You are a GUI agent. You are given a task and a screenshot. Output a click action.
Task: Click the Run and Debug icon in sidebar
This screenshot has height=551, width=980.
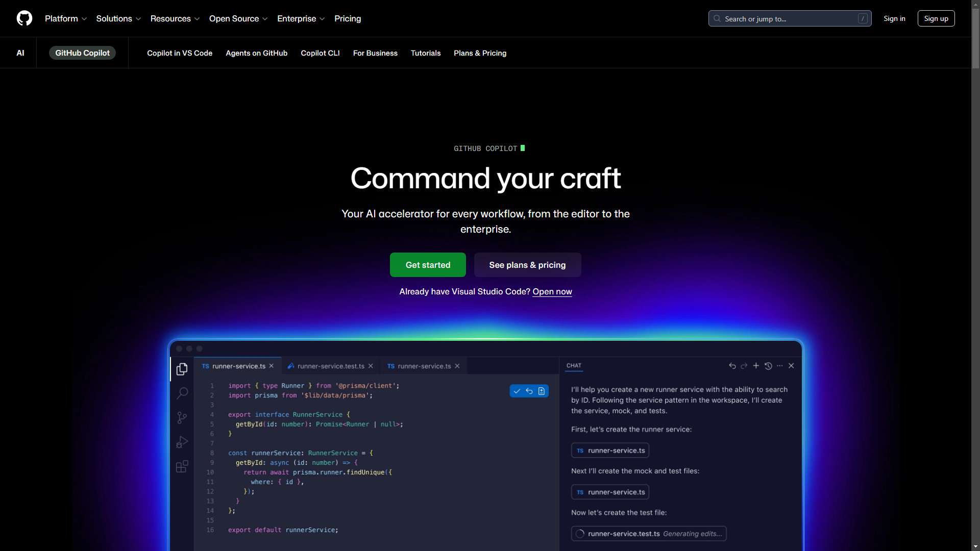182,442
